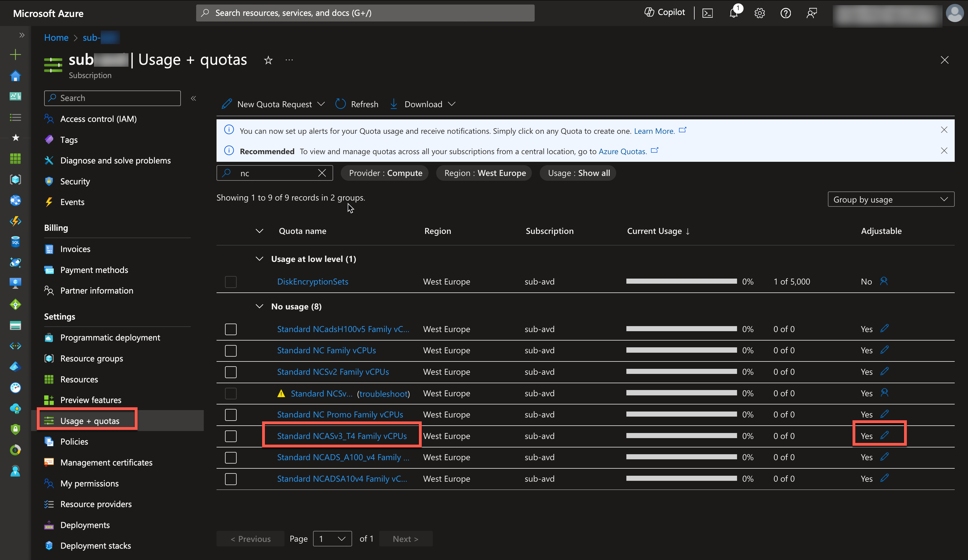Open Resource providers menu item

96,504
